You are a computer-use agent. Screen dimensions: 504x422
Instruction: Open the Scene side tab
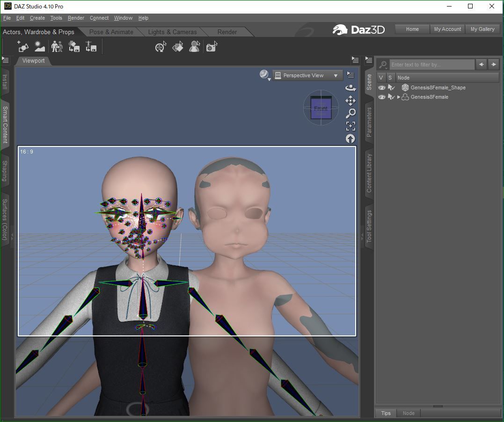369,82
